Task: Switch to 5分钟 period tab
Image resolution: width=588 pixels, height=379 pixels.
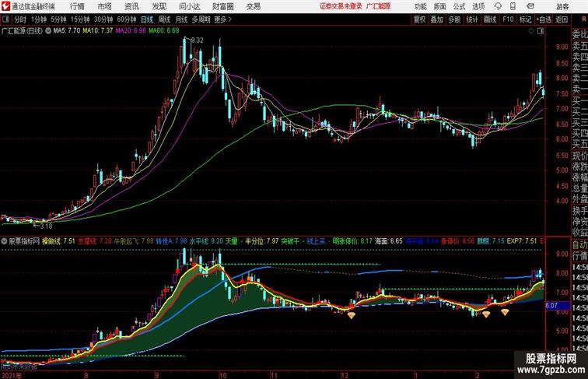Action: pyautogui.click(x=58, y=19)
